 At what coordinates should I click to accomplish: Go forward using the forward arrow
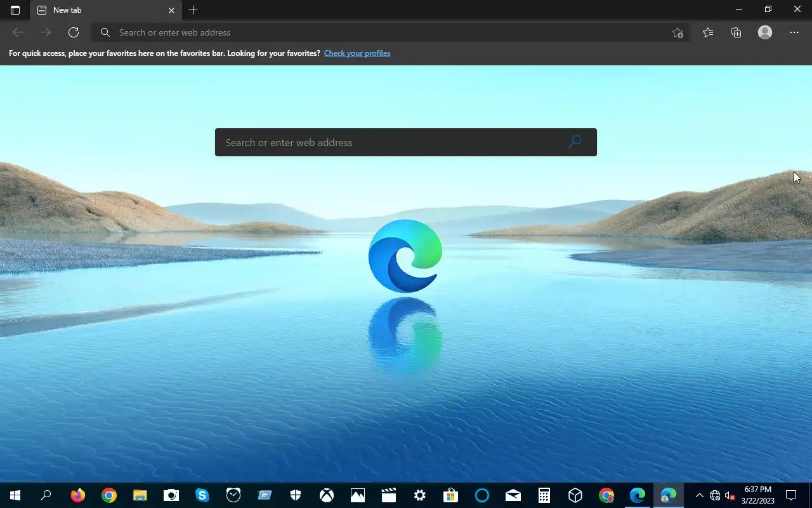46,32
